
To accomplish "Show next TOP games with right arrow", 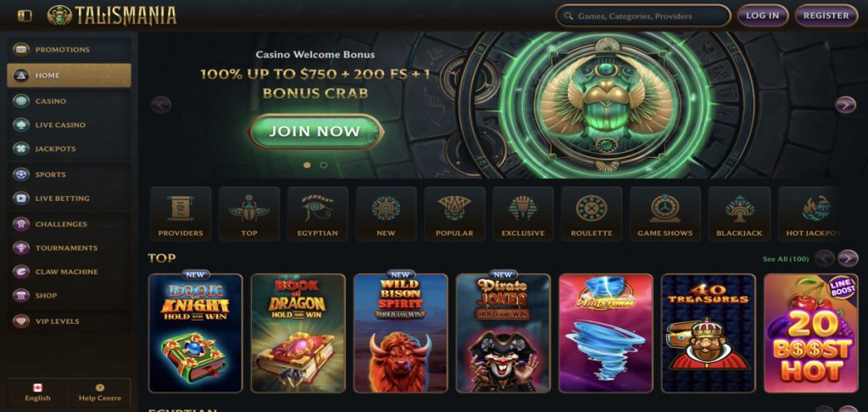I will click(x=848, y=259).
